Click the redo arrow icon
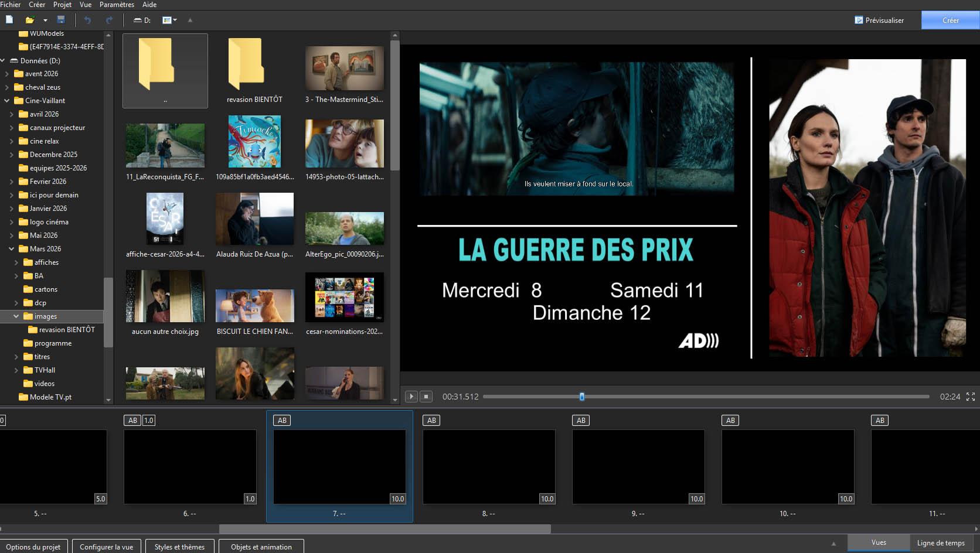 pos(109,20)
